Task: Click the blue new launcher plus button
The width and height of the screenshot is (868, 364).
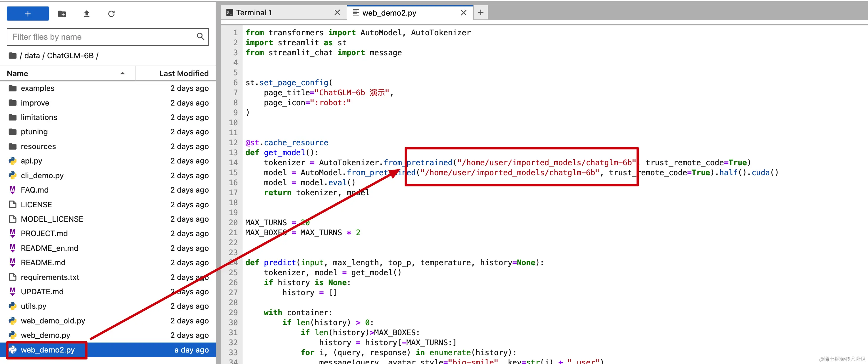Action: pos(28,14)
